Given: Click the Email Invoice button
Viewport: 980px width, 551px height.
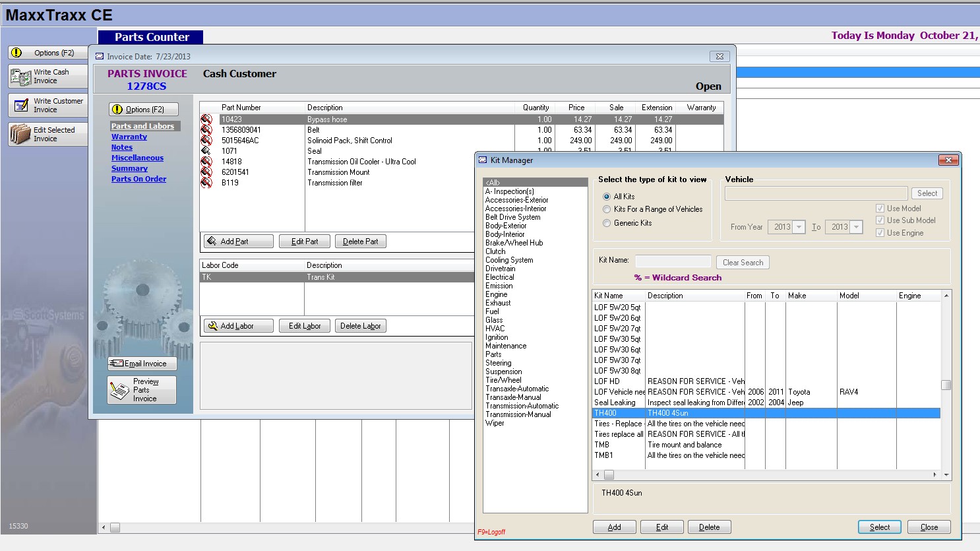Looking at the screenshot, I should (142, 364).
